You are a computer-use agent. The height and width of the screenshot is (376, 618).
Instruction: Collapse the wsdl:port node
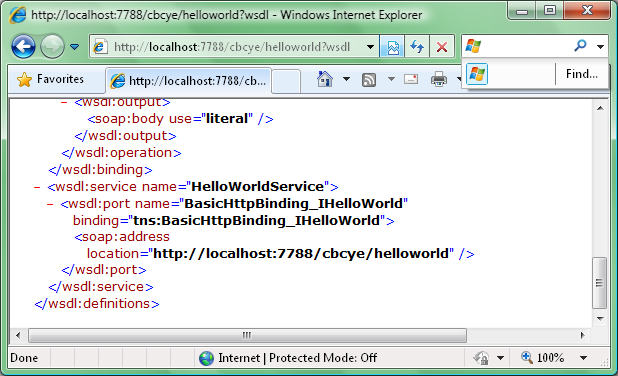tap(50, 204)
